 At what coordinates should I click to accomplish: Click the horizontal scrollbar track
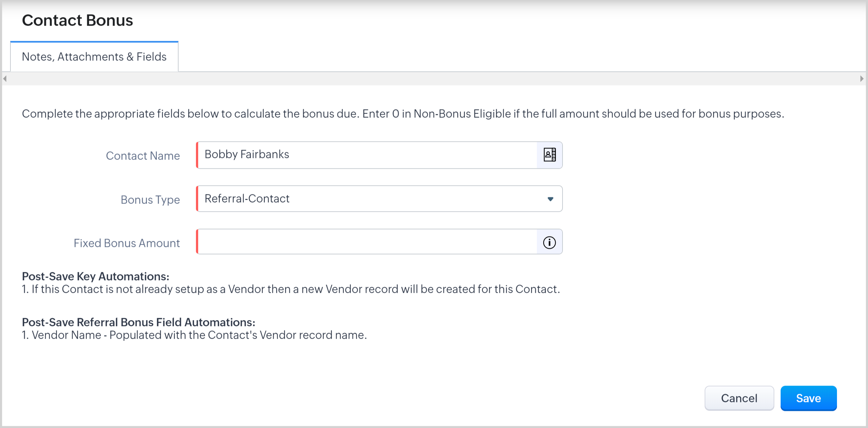431,79
